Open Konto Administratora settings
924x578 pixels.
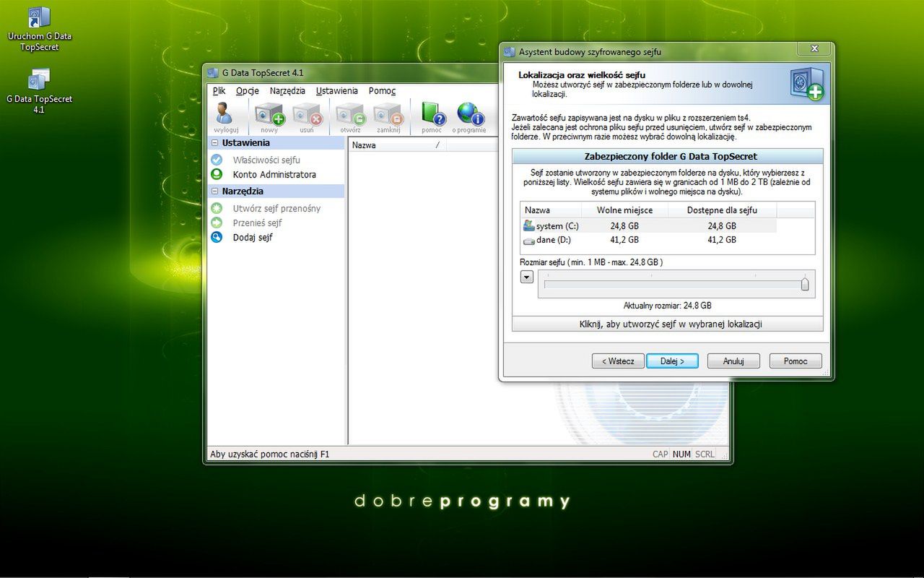(274, 174)
